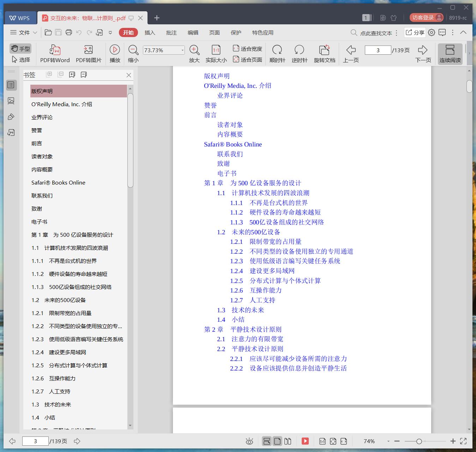Image resolution: width=476 pixels, height=452 pixels.
Task: Open status bar 74% zoom dropdown arrow
Action: click(x=388, y=441)
